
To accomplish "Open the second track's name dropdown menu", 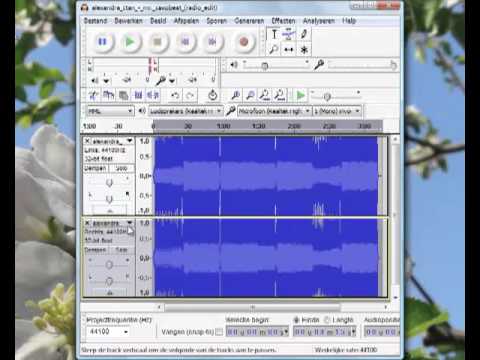I will click(130, 223).
